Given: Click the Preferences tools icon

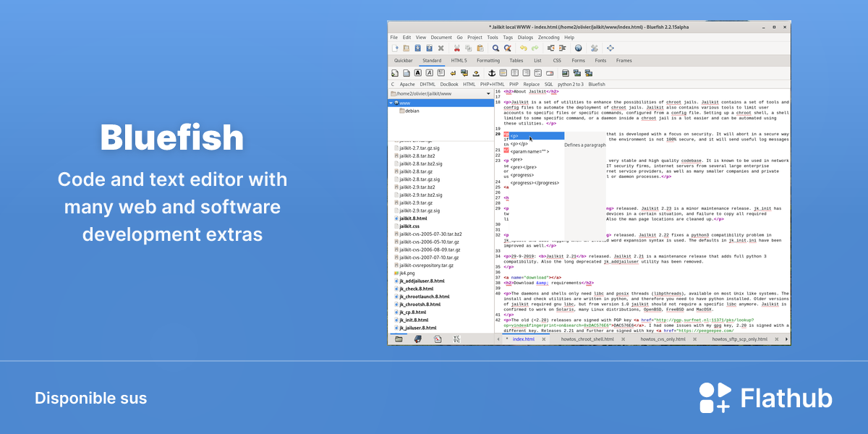Looking at the screenshot, I should point(594,48).
